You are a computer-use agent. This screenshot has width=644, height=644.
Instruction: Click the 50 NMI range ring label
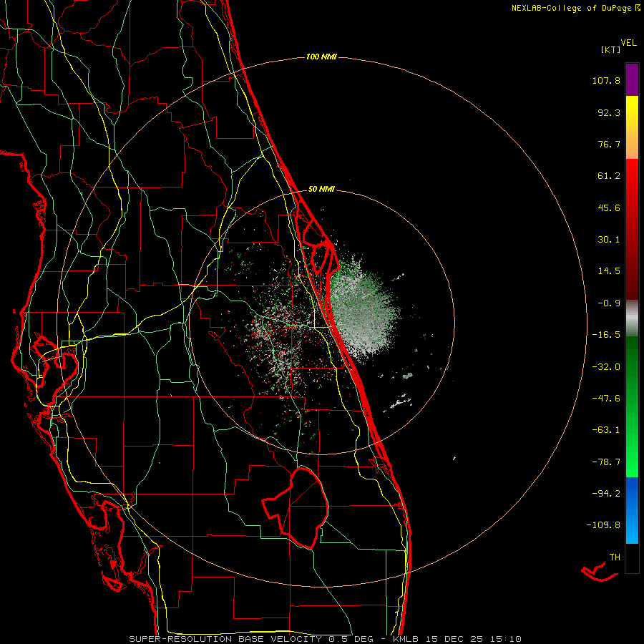pos(321,190)
